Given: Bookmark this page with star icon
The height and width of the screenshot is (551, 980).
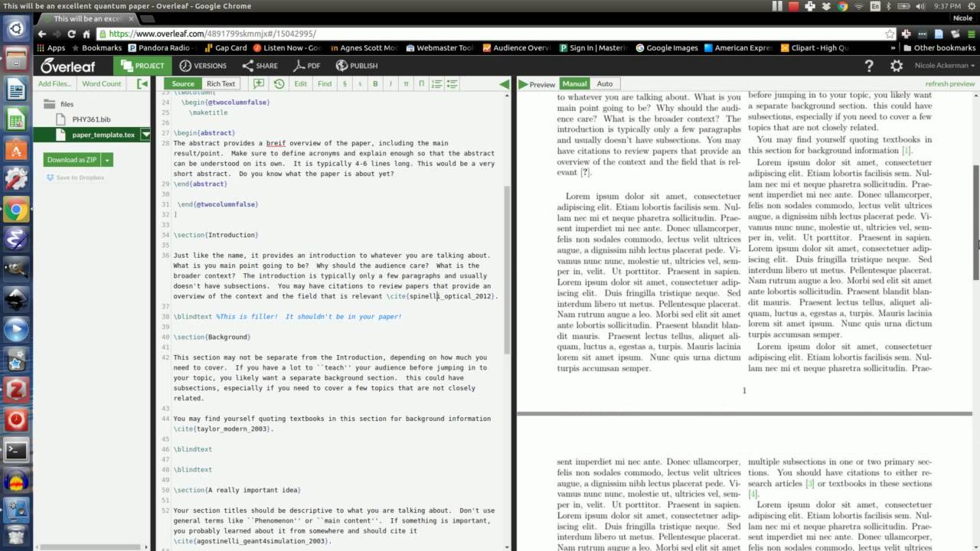Looking at the screenshot, I should coord(889,34).
